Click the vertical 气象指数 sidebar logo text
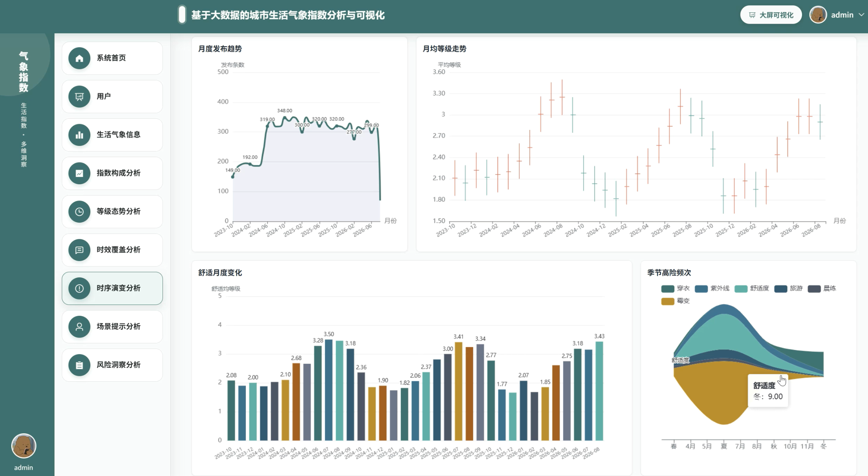The width and height of the screenshot is (868, 476). click(24, 72)
